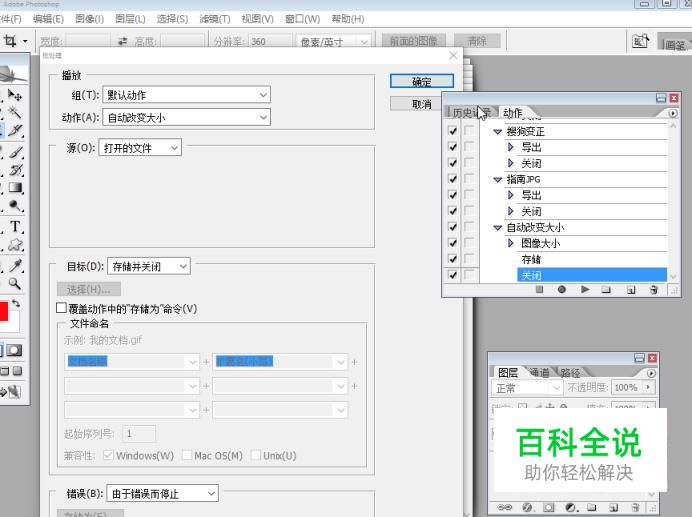Click the red foreground color swatch
Image resolution: width=692 pixels, height=517 pixels.
coord(4,311)
